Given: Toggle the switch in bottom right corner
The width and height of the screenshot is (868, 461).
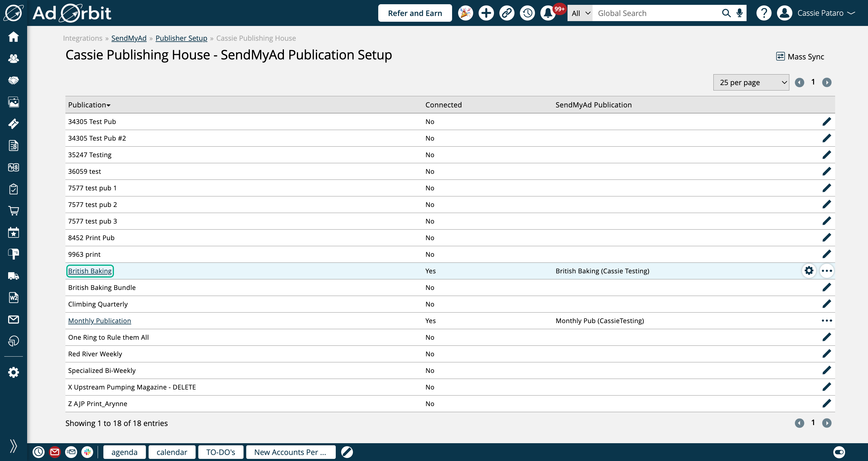Looking at the screenshot, I should pos(839,452).
